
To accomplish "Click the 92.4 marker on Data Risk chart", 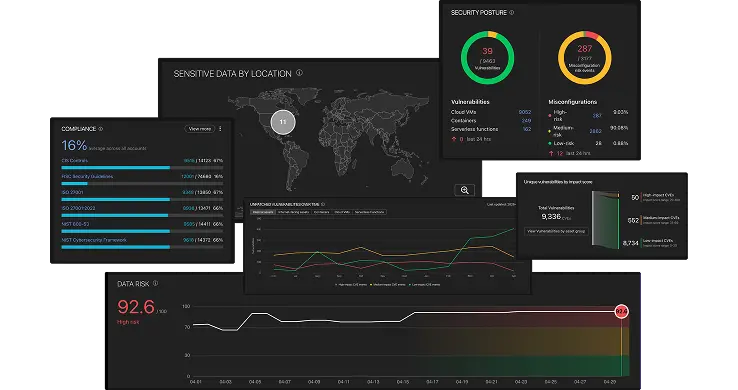I will pos(621,311).
